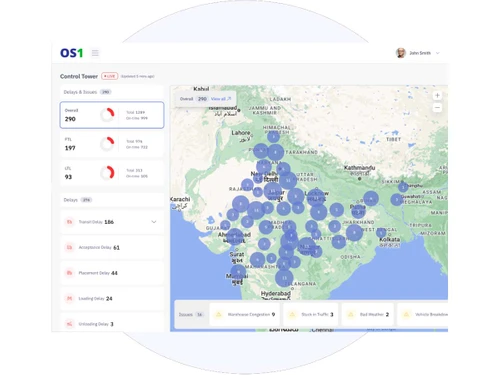
Task: Click the Placement Delay icon
Action: [x=69, y=273]
